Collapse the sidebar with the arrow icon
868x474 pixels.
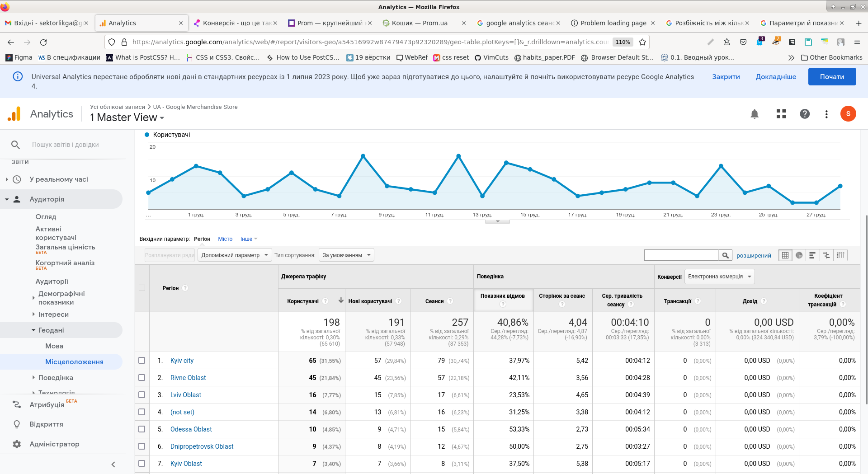pyautogui.click(x=113, y=464)
